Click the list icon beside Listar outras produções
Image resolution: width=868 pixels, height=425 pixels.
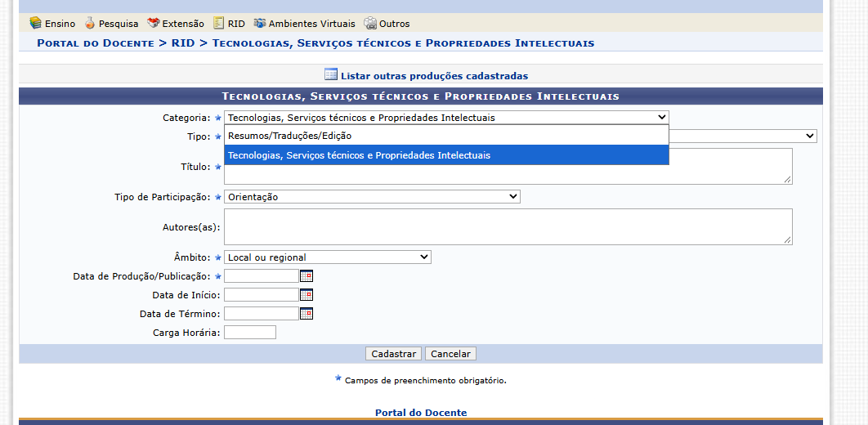(x=330, y=74)
